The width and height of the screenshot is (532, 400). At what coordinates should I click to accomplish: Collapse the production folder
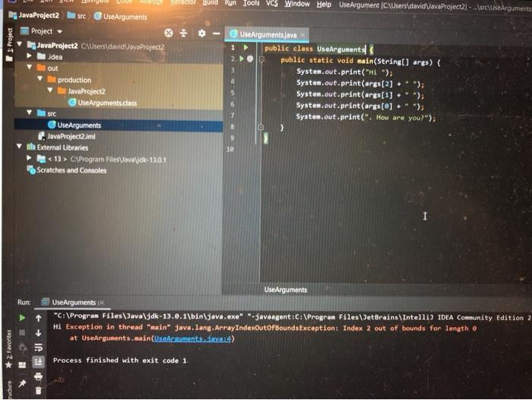[40, 78]
